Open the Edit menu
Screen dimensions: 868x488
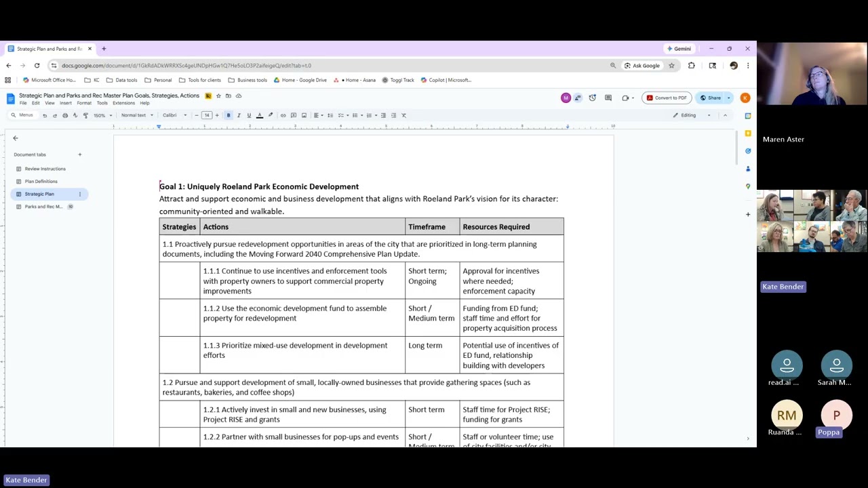pyautogui.click(x=35, y=103)
